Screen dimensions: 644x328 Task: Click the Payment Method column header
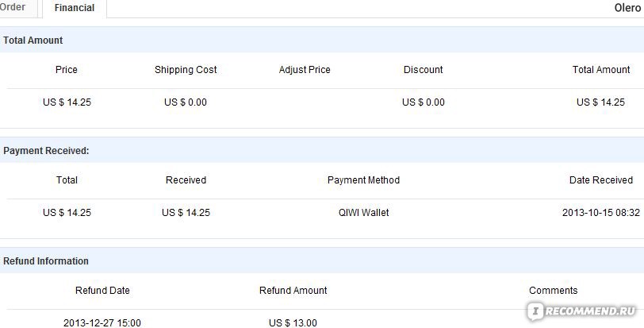point(363,180)
